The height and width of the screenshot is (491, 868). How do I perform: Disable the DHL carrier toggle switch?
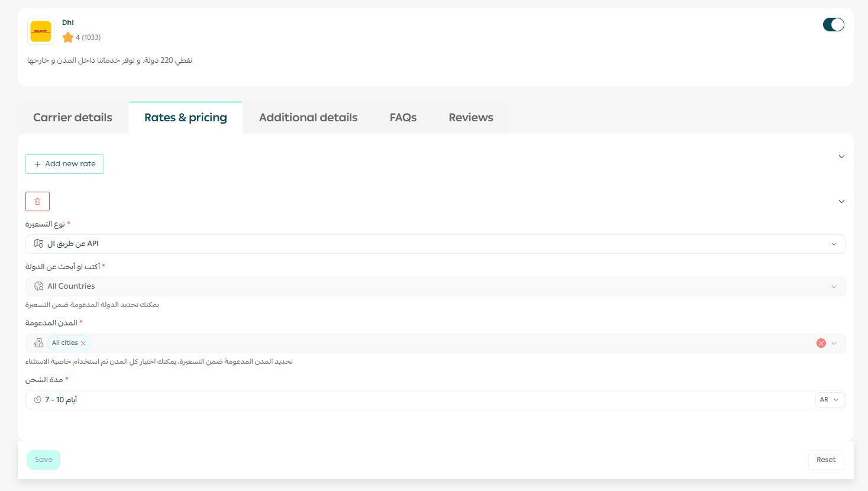[833, 25]
